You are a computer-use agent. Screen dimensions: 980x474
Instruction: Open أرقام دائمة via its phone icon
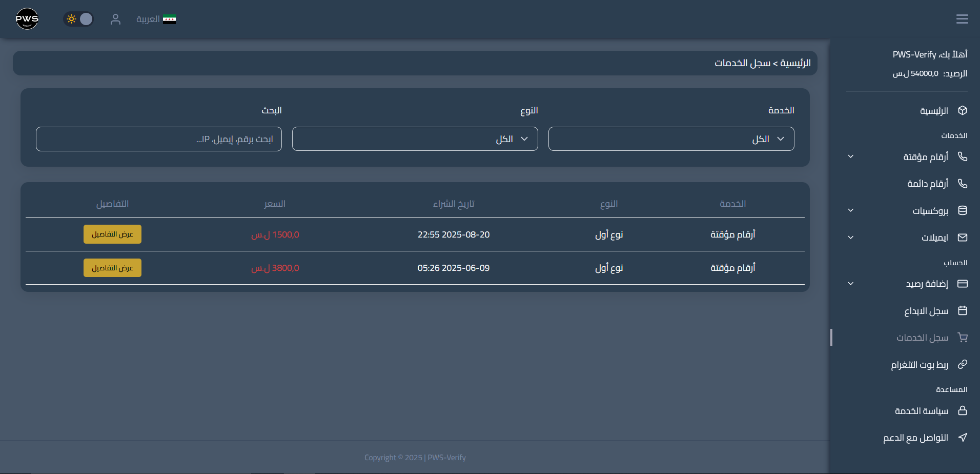pyautogui.click(x=963, y=183)
